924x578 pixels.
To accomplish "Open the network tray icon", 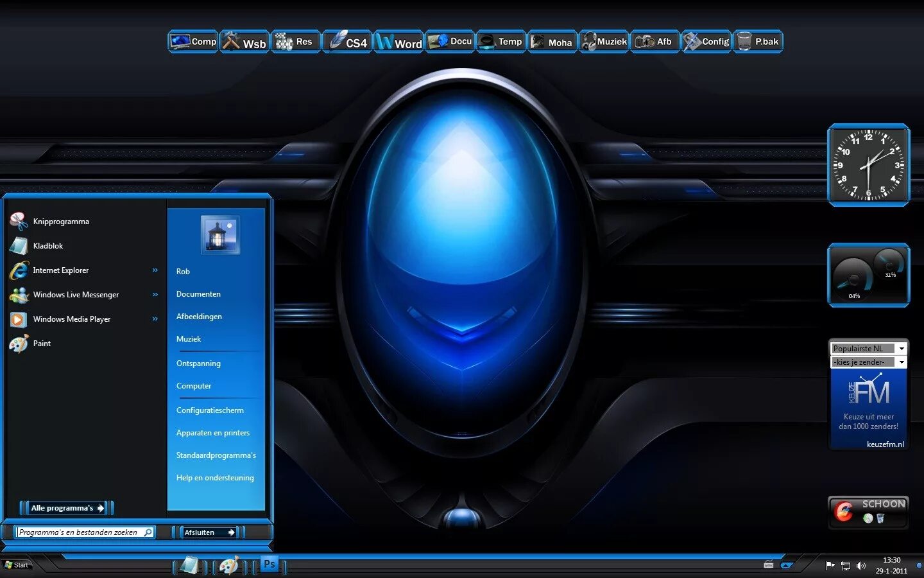I will (x=846, y=566).
